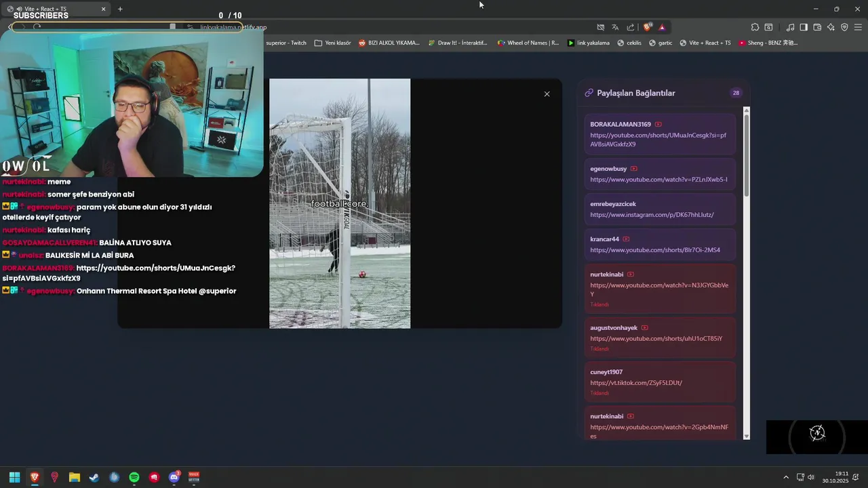Open the media control music-note icon
Viewport: 868px width, 488px height.
tap(790, 27)
